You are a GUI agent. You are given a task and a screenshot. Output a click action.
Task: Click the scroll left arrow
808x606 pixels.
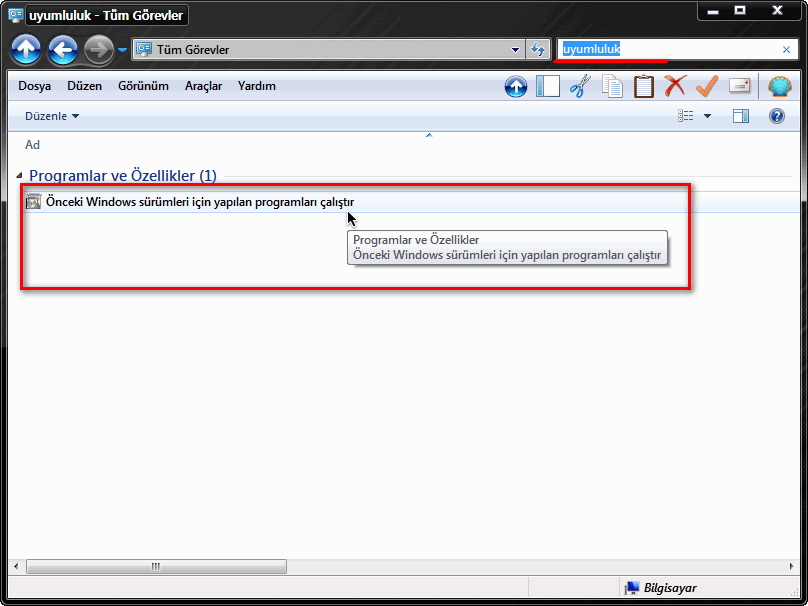[16, 566]
